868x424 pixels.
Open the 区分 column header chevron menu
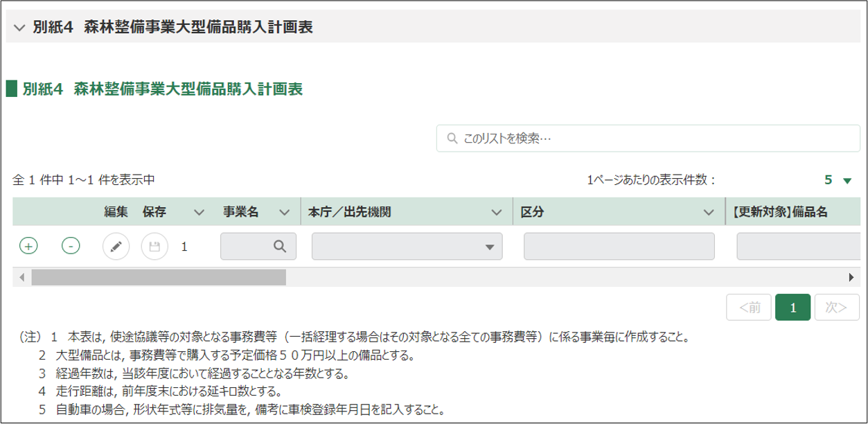click(708, 212)
